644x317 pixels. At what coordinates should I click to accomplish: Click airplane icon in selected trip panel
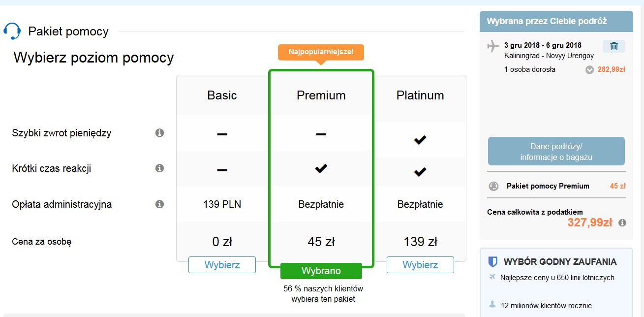pyautogui.click(x=493, y=46)
